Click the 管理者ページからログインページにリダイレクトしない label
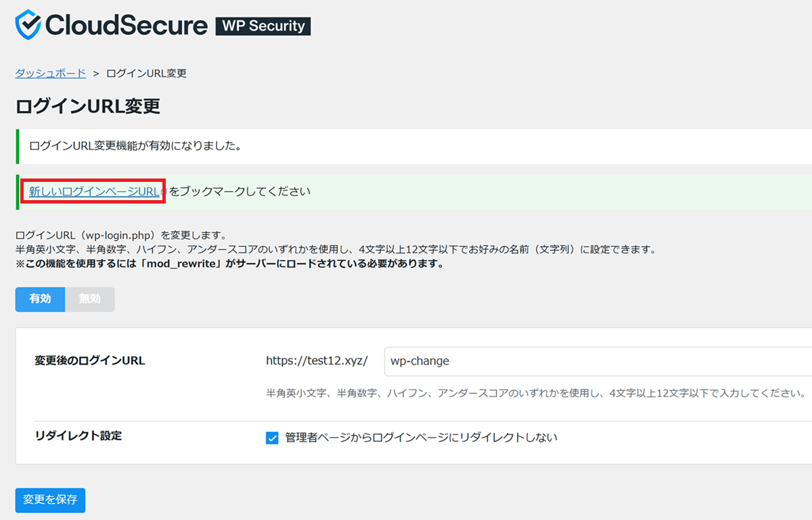This screenshot has width=812, height=520. click(421, 438)
